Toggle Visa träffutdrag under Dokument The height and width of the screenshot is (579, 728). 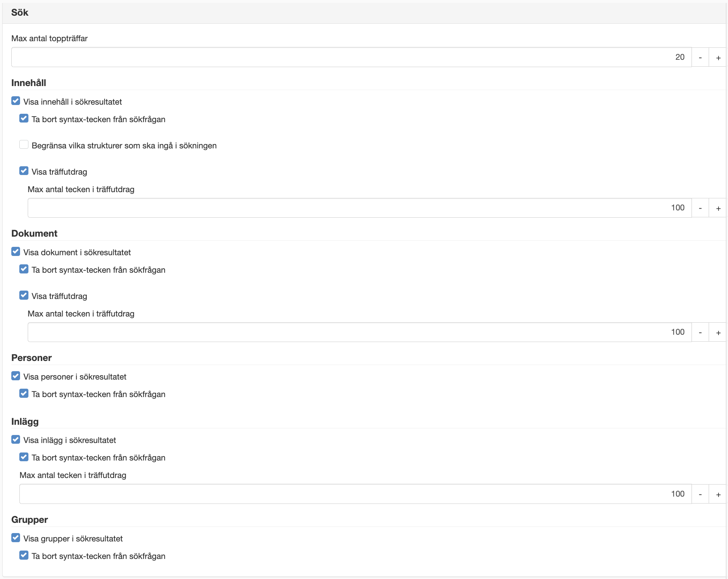[24, 295]
